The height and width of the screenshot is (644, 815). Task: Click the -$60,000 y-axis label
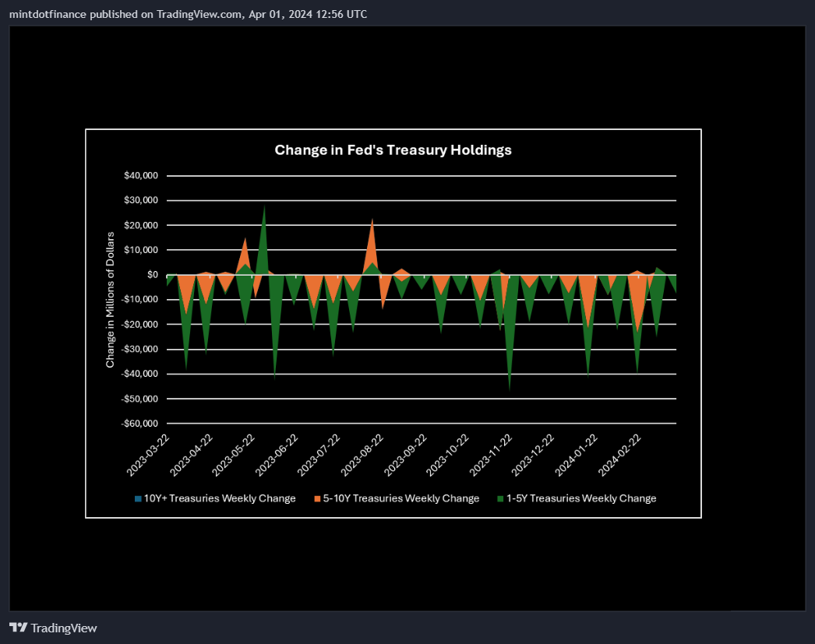[139, 424]
